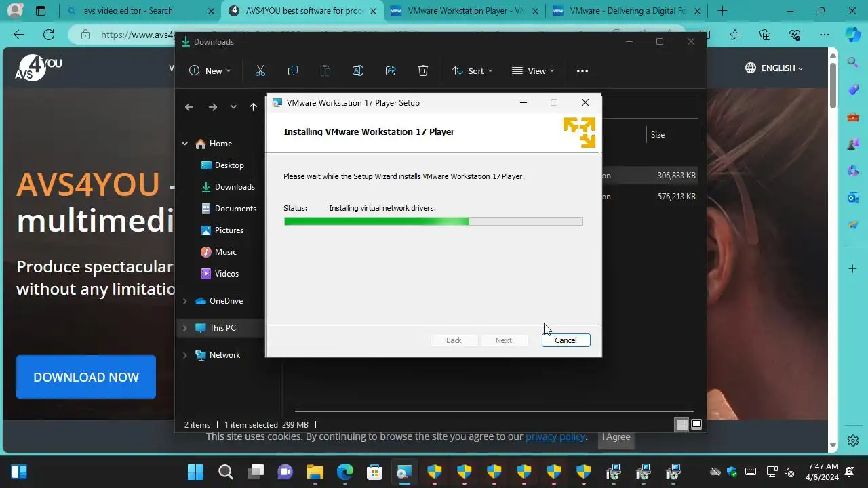Switch to details view icon in status bar
868x488 pixels.
click(x=682, y=425)
